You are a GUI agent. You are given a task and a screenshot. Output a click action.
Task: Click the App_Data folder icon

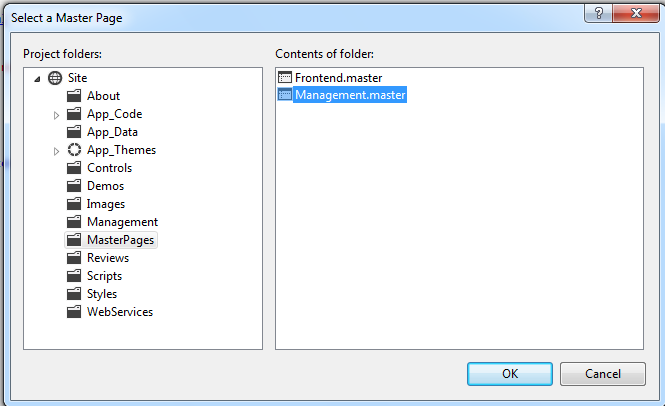tap(74, 132)
